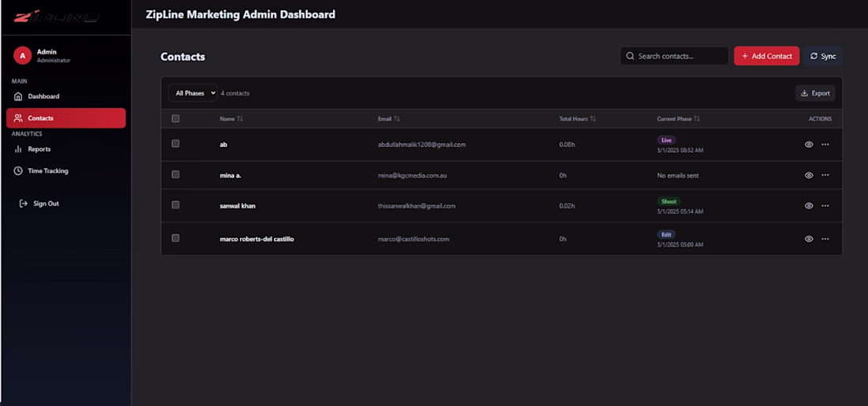Toggle the select-all checkbox in table header
Viewport: 868px width, 406px height.
coord(175,118)
